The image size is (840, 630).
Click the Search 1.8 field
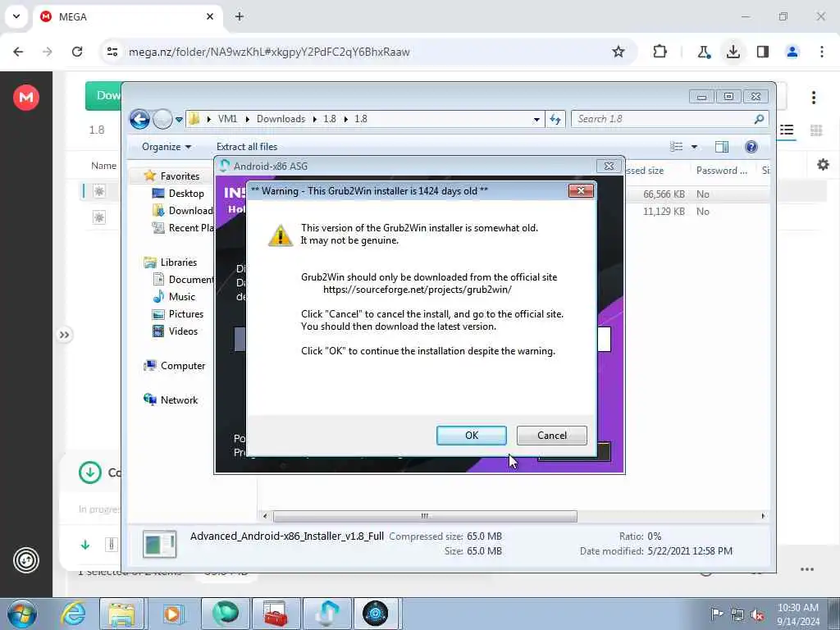tap(669, 119)
